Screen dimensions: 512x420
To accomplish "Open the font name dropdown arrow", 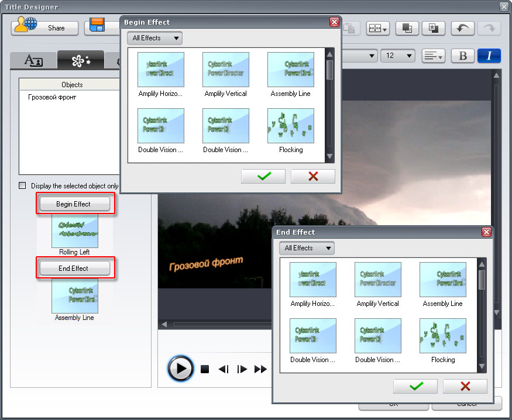I will [x=371, y=56].
